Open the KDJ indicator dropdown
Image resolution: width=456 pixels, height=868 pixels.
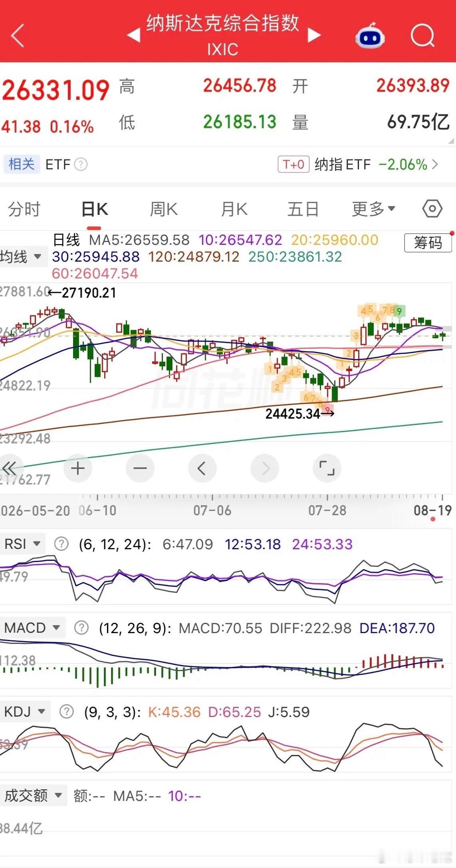click(x=25, y=712)
